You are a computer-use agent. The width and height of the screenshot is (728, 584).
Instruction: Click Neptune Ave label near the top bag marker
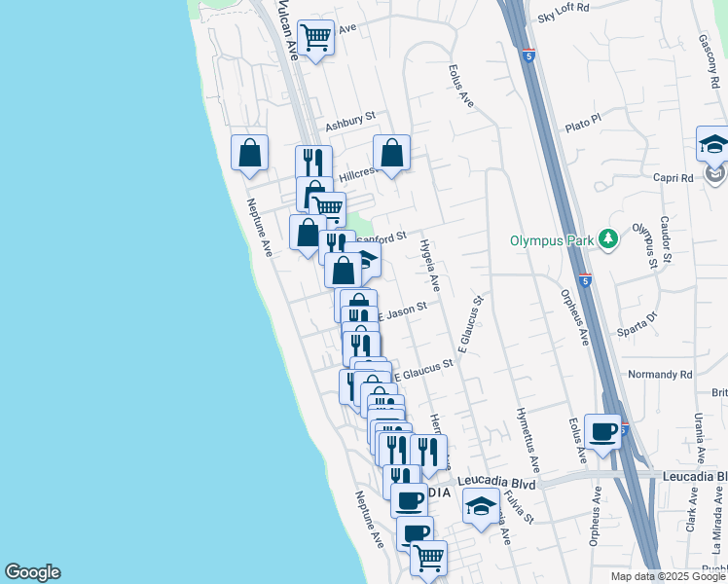(260, 228)
